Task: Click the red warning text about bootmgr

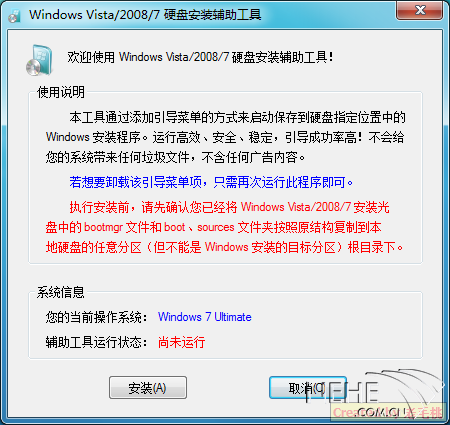Action: click(224, 227)
